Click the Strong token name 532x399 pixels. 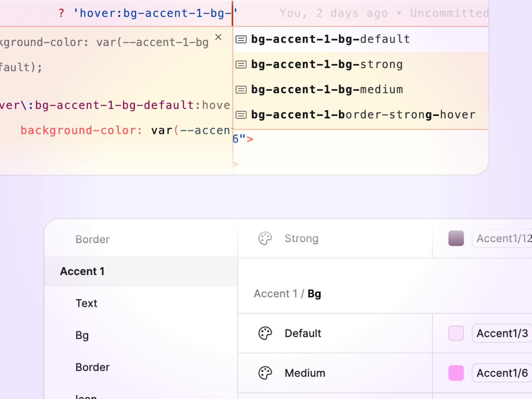302,239
